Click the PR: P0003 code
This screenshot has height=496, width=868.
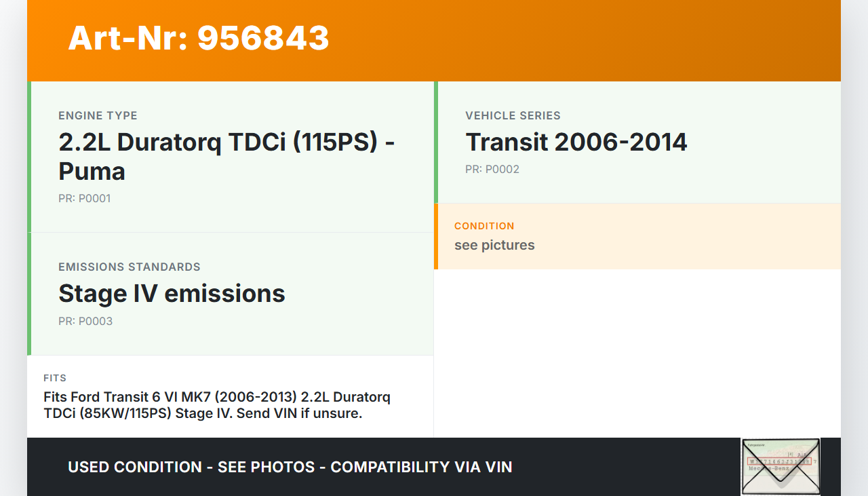click(85, 322)
